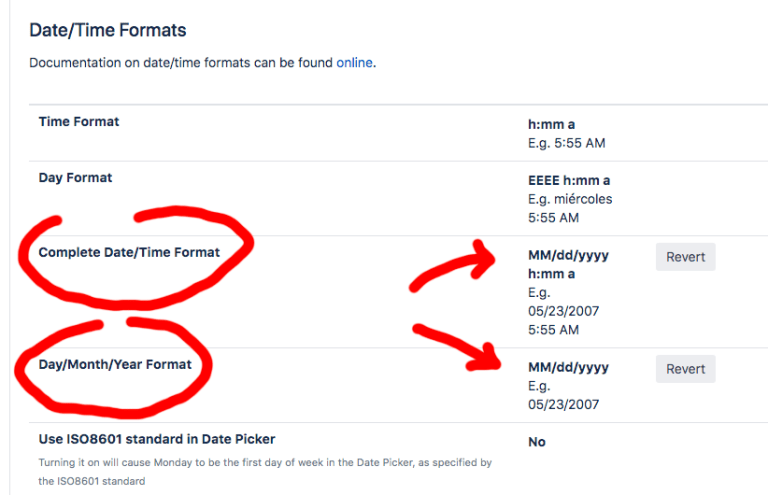The height and width of the screenshot is (495, 768).
Task: Click the Complete Date/Time Format label
Action: click(x=129, y=253)
